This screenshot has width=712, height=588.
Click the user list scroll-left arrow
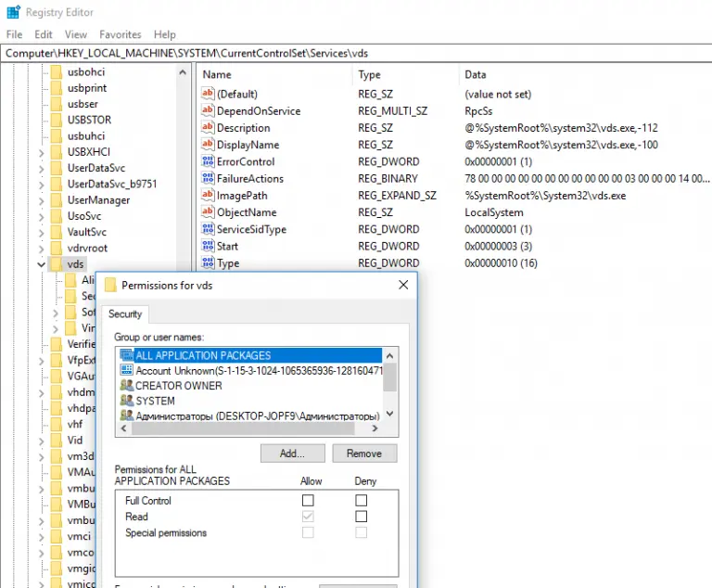click(124, 428)
